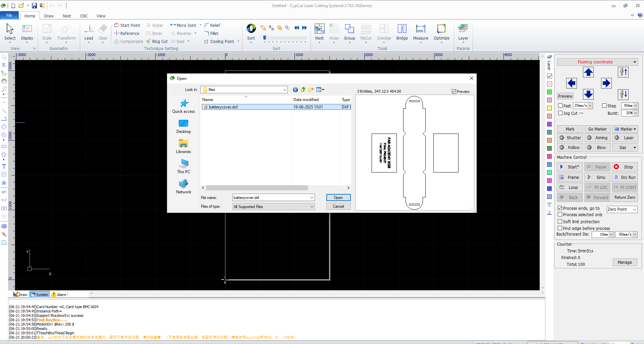The image size is (644, 344).
Task: Jog the head left with the left arrow
Action: pyautogui.click(x=572, y=83)
